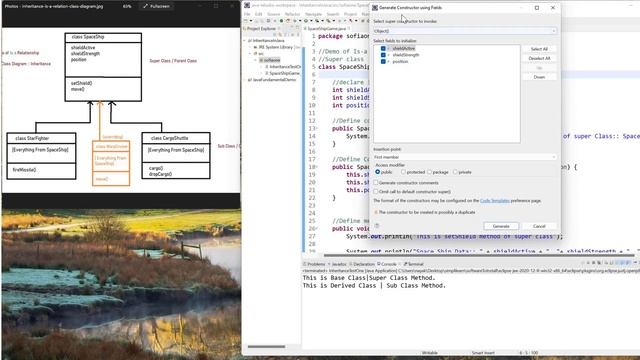This screenshot has width=640, height=360.
Task: Collapse the src folder node
Action: click(250, 53)
